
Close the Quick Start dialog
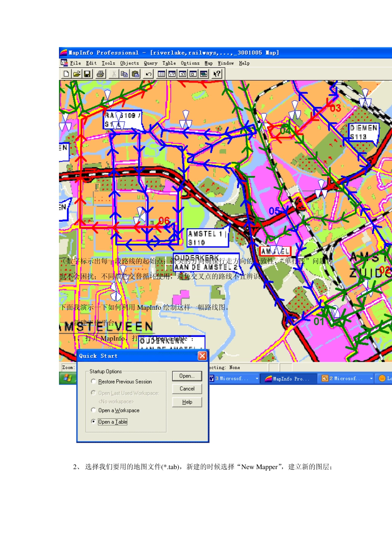tap(202, 356)
